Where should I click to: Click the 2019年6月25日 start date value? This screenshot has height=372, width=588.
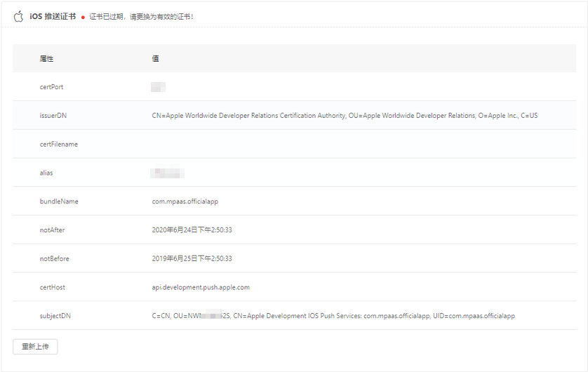(x=192, y=259)
